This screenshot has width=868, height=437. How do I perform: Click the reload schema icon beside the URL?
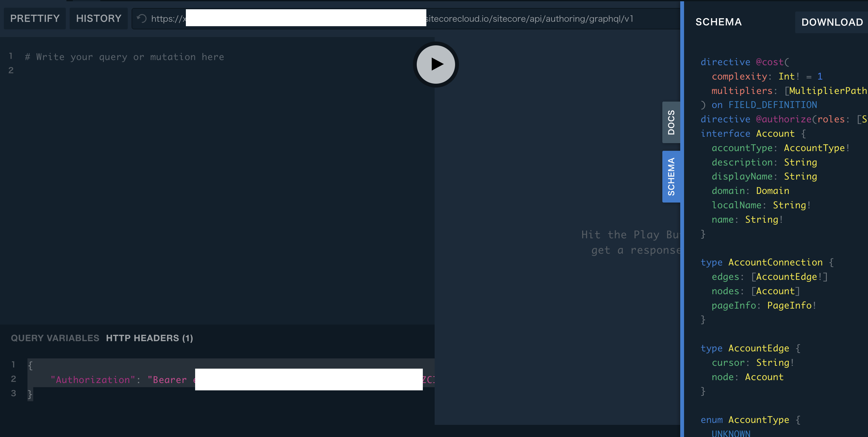pos(141,19)
